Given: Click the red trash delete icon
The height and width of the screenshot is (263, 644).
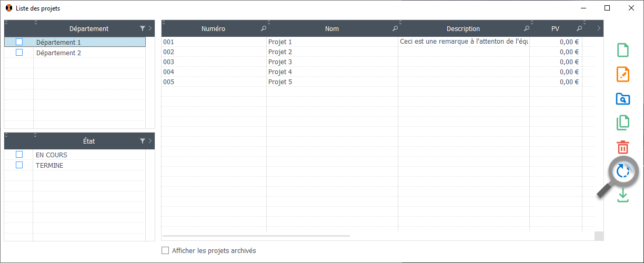Looking at the screenshot, I should tap(622, 147).
